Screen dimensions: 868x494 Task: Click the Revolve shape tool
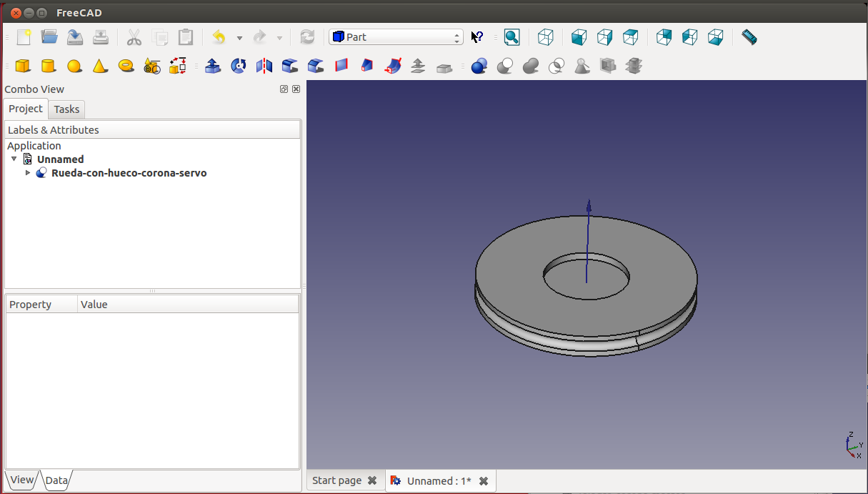click(x=239, y=66)
